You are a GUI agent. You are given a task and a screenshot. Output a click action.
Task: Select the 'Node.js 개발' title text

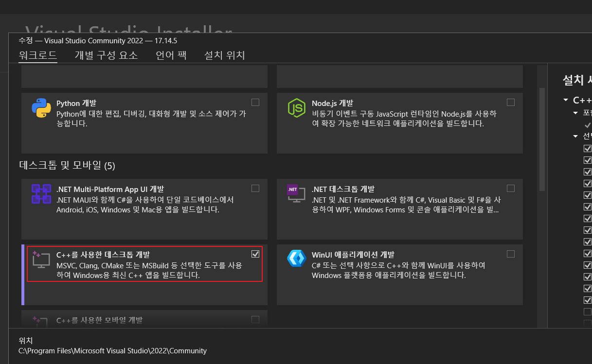click(332, 103)
